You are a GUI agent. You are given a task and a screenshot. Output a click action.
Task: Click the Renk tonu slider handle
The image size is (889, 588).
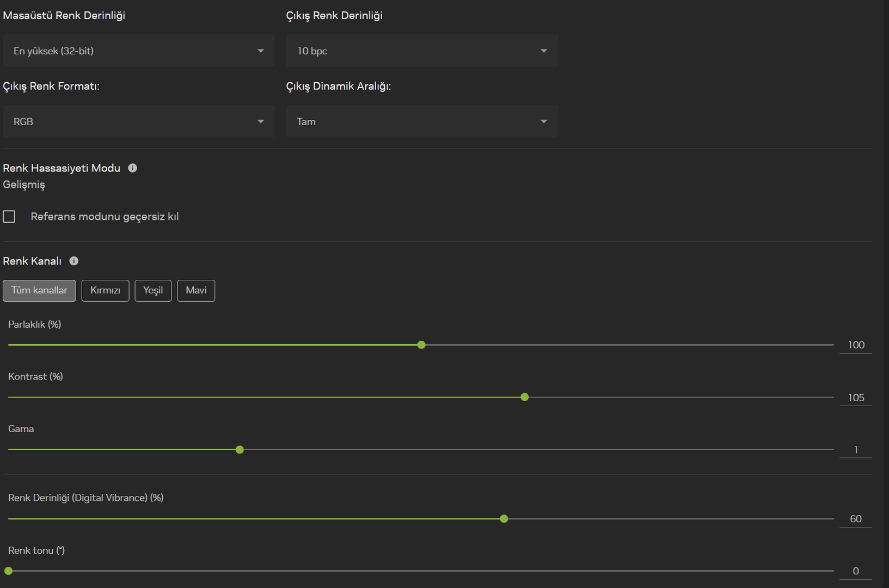(x=9, y=571)
